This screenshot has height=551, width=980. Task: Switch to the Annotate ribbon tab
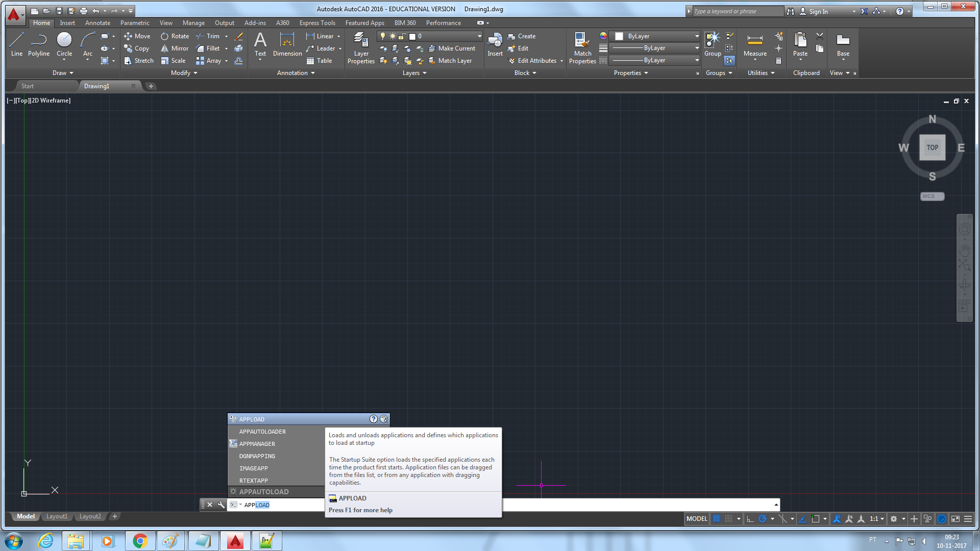coord(97,23)
